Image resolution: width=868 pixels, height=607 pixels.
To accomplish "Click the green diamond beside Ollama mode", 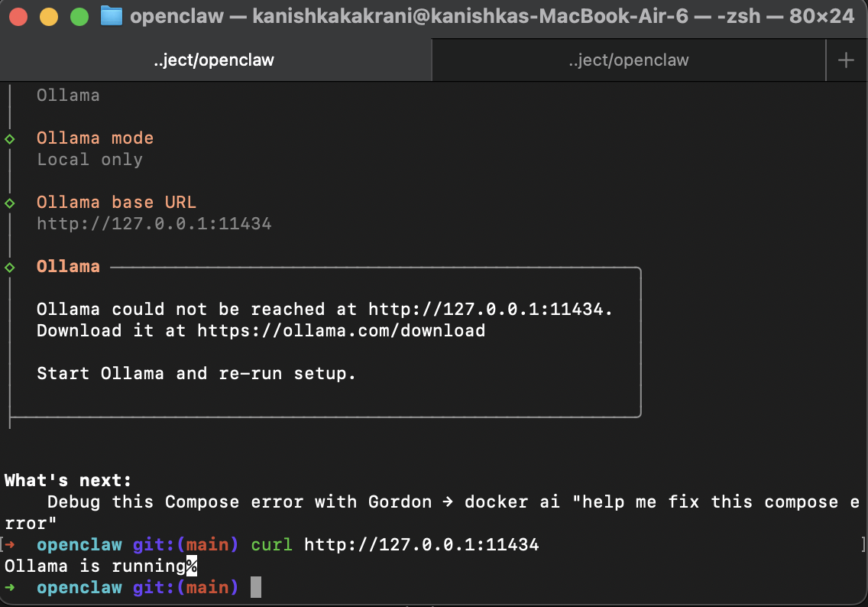I will coord(10,138).
